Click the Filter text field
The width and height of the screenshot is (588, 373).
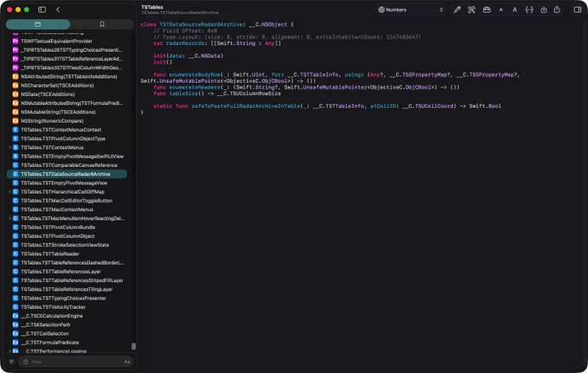pyautogui.click(x=76, y=362)
